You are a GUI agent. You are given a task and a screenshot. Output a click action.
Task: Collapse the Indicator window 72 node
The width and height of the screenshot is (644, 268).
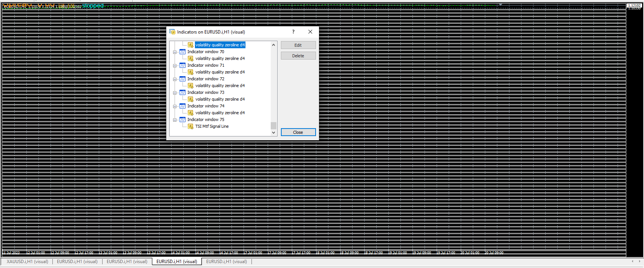pos(175,80)
